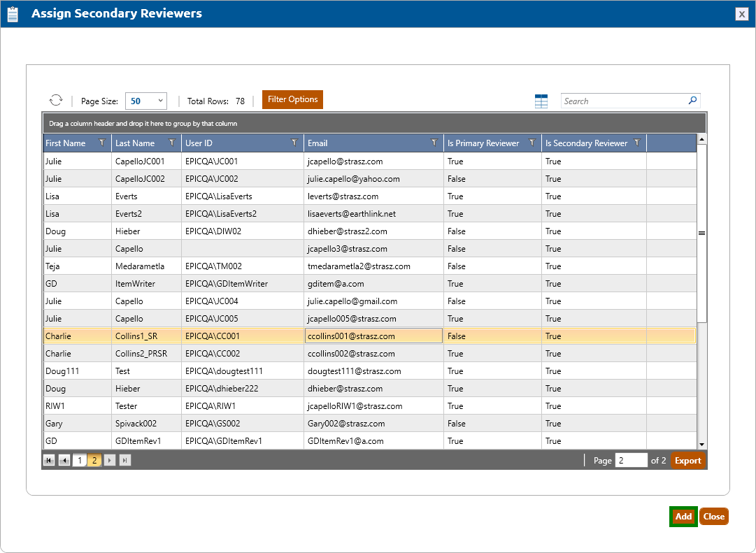The width and height of the screenshot is (756, 553).
Task: Go to the previous page of results
Action: coord(64,460)
